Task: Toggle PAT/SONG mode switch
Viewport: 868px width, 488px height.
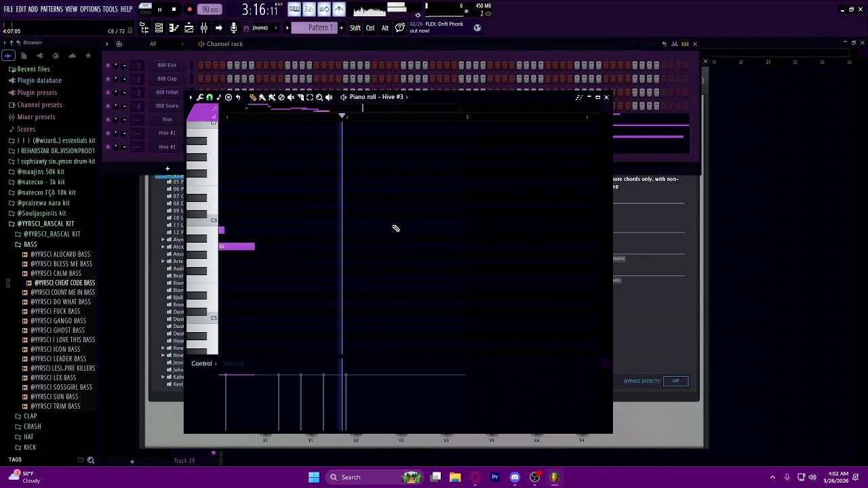Action: [146, 9]
